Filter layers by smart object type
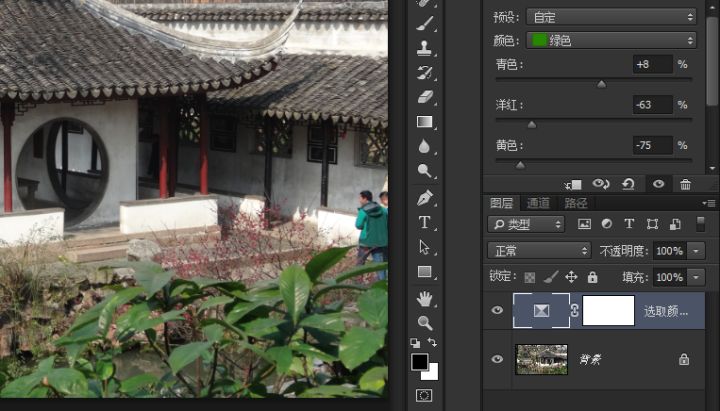 [x=675, y=224]
